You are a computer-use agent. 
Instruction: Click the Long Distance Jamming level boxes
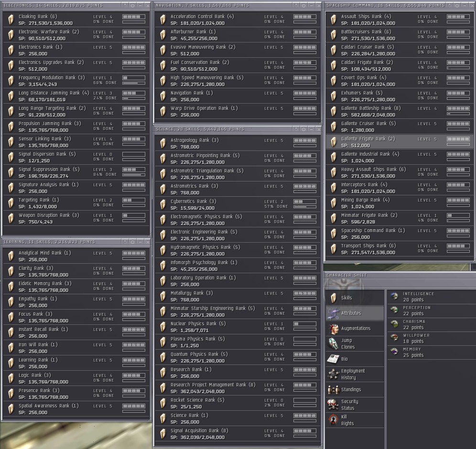[x=134, y=93]
